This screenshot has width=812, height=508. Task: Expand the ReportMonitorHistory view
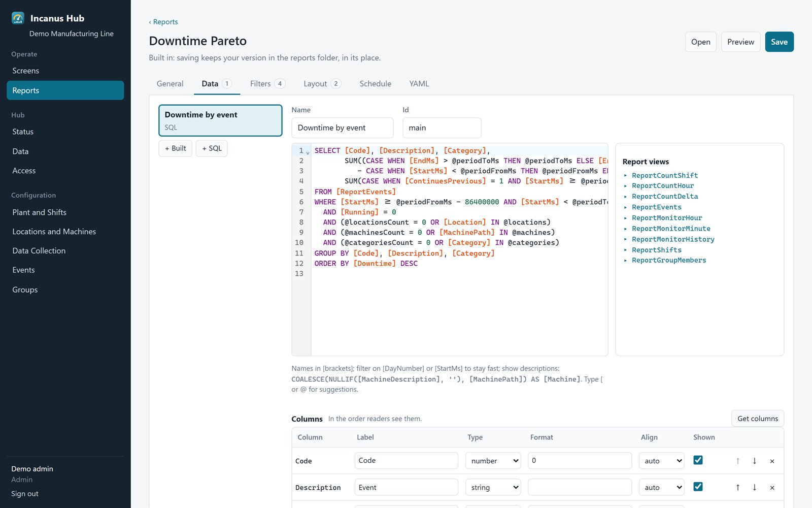[x=672, y=239]
